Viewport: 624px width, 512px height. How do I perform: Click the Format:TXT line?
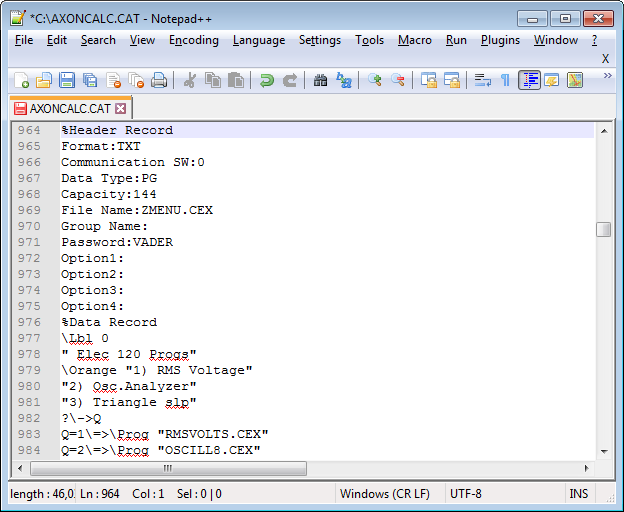pos(101,146)
